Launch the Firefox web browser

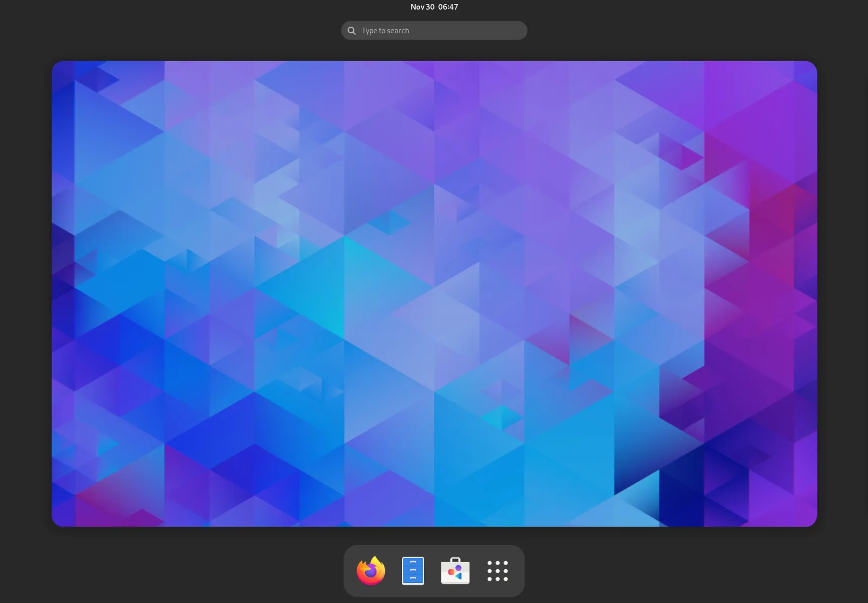[371, 571]
